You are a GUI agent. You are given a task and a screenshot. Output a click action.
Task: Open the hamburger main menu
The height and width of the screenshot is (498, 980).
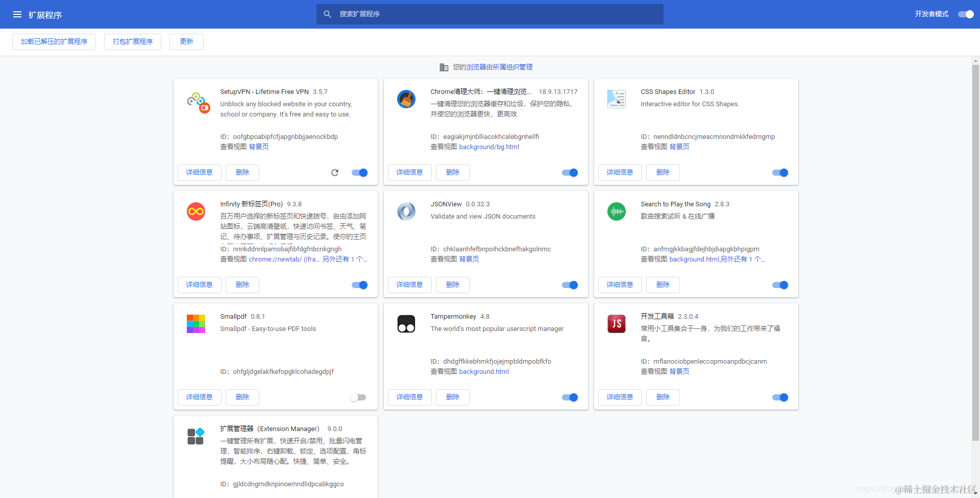click(x=17, y=14)
